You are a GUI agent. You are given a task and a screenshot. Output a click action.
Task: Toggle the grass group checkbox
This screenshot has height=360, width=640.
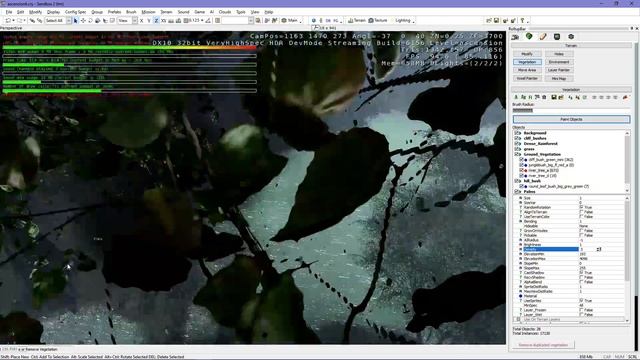(517, 149)
